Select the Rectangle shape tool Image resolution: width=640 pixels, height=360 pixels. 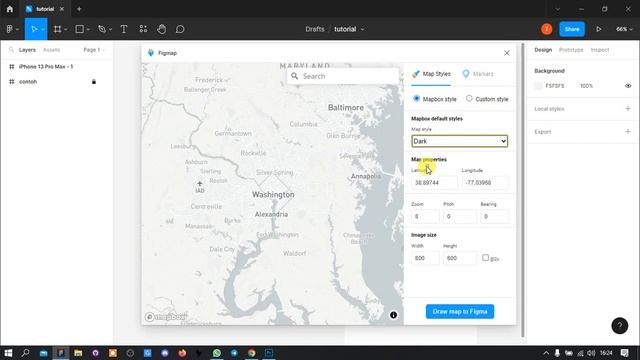coord(80,29)
